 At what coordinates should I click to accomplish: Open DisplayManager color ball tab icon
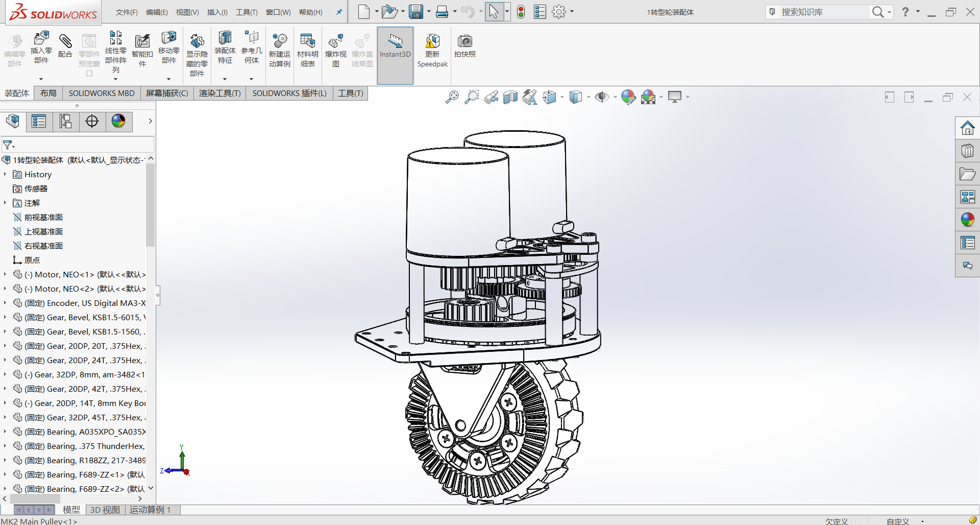pos(118,122)
